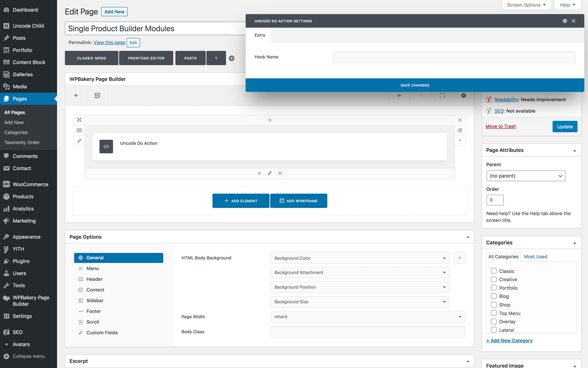The width and height of the screenshot is (588, 368).
Task: Click the Move to Trash link
Action: pos(500,126)
